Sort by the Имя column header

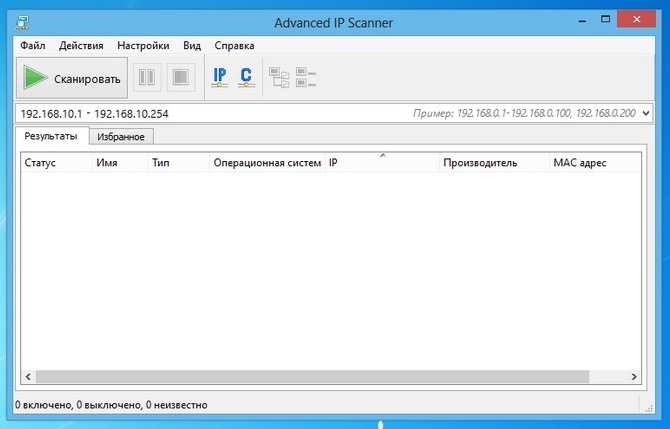coord(120,163)
